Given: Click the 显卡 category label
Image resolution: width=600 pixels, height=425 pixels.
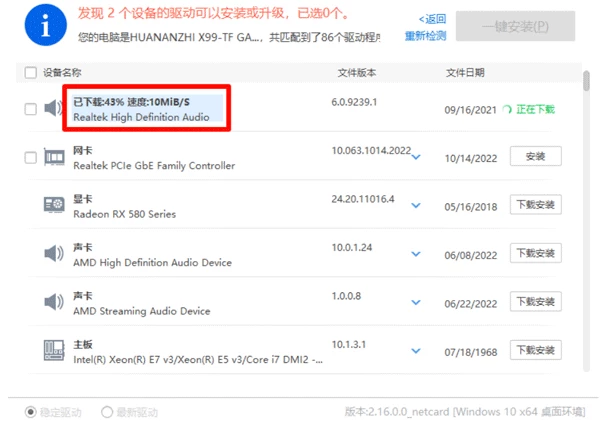Looking at the screenshot, I should click(x=83, y=199).
